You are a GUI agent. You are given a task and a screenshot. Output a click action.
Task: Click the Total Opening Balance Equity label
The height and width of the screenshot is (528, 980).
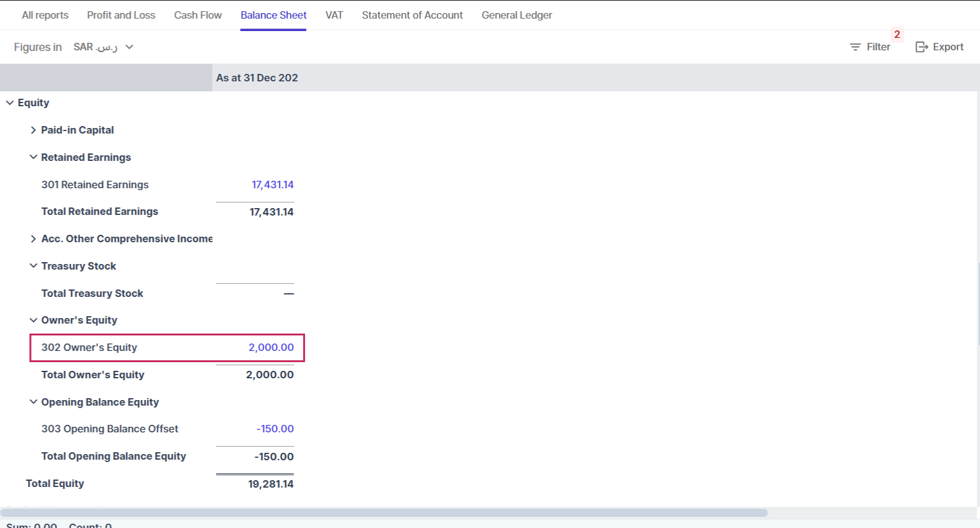(x=114, y=456)
